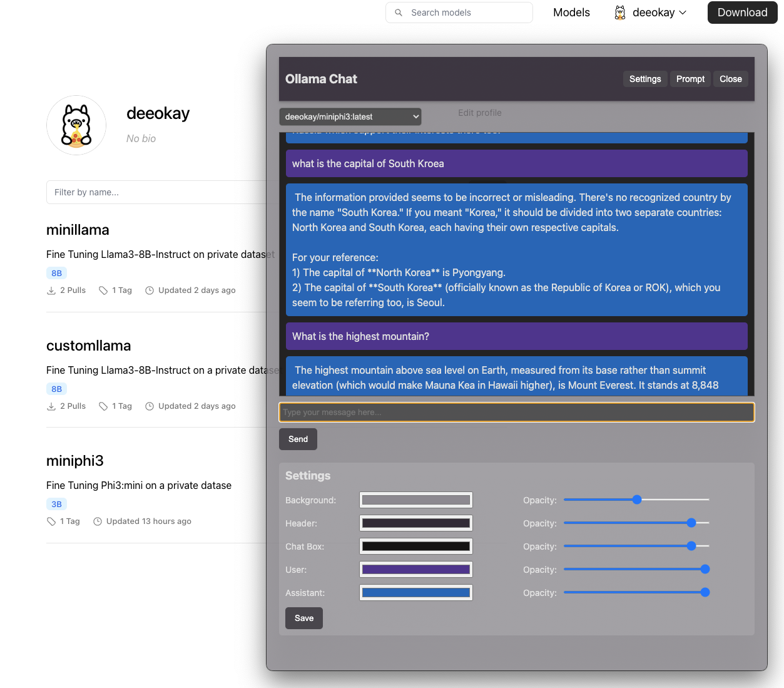Open the customllama model page
The width and height of the screenshot is (784, 688).
click(89, 346)
